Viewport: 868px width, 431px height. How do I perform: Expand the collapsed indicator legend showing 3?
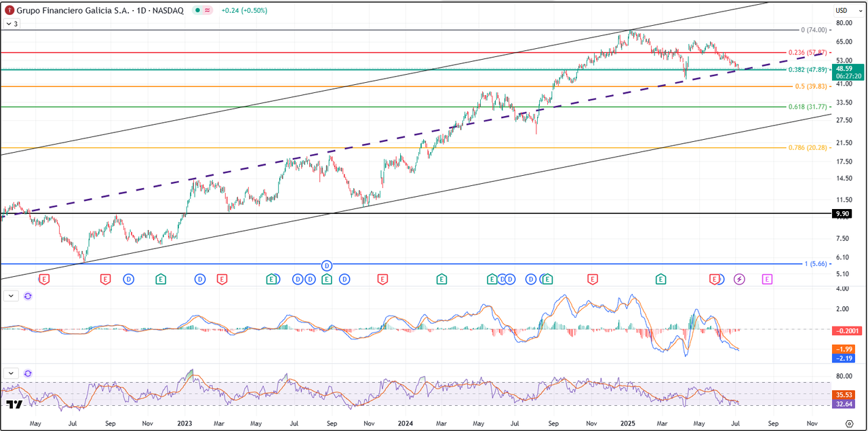[x=12, y=24]
